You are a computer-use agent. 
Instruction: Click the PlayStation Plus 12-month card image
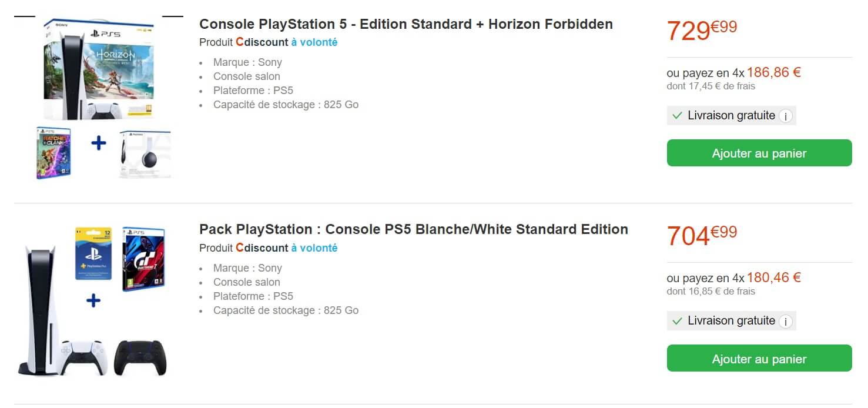pyautogui.click(x=93, y=253)
